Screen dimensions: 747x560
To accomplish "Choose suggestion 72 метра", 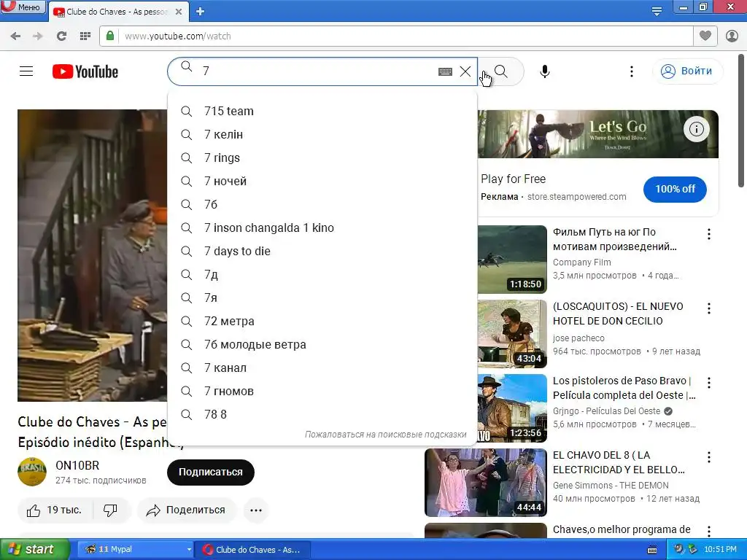I will pos(322,321).
